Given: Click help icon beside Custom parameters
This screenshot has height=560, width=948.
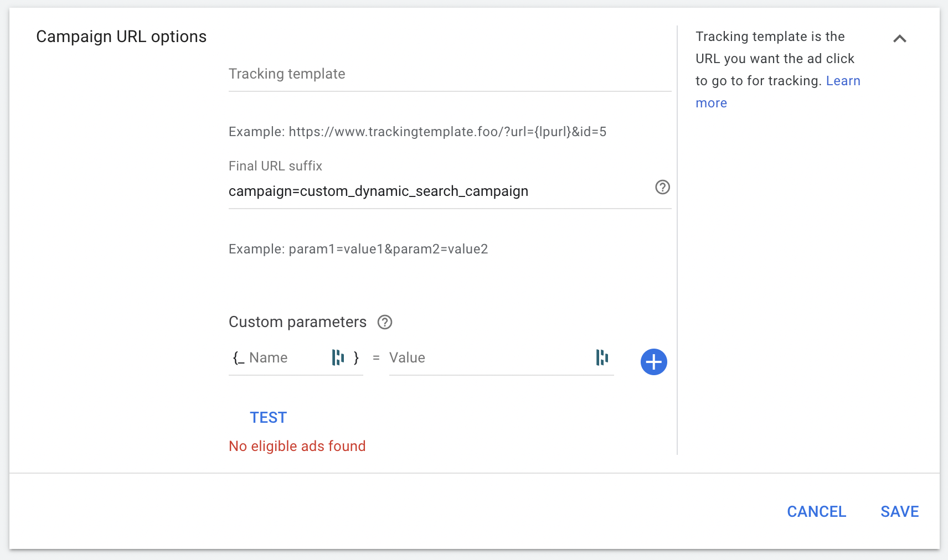Looking at the screenshot, I should tap(385, 322).
